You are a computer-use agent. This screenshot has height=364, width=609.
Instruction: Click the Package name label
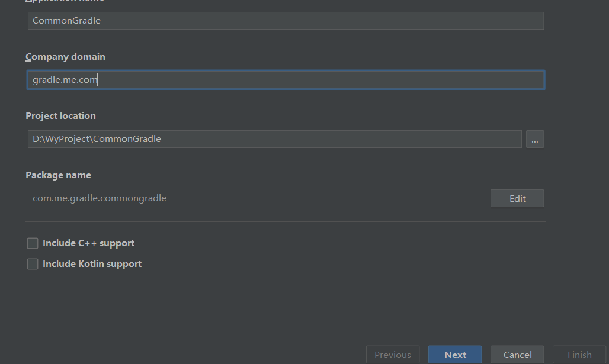[58, 175]
